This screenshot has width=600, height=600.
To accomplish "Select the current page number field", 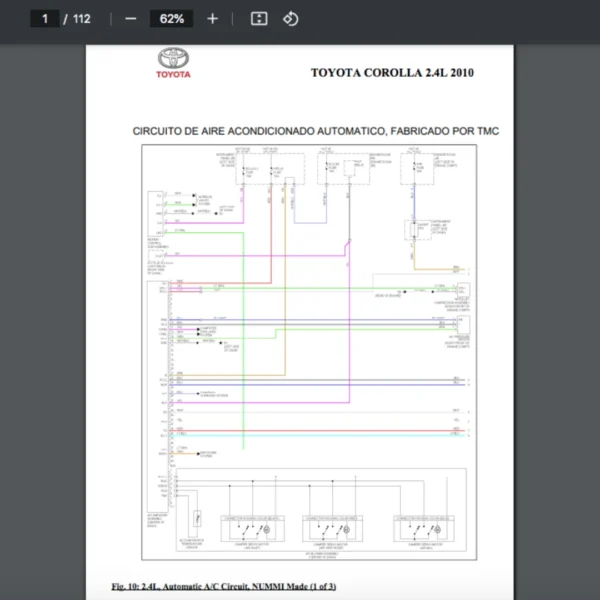I will click(45, 19).
